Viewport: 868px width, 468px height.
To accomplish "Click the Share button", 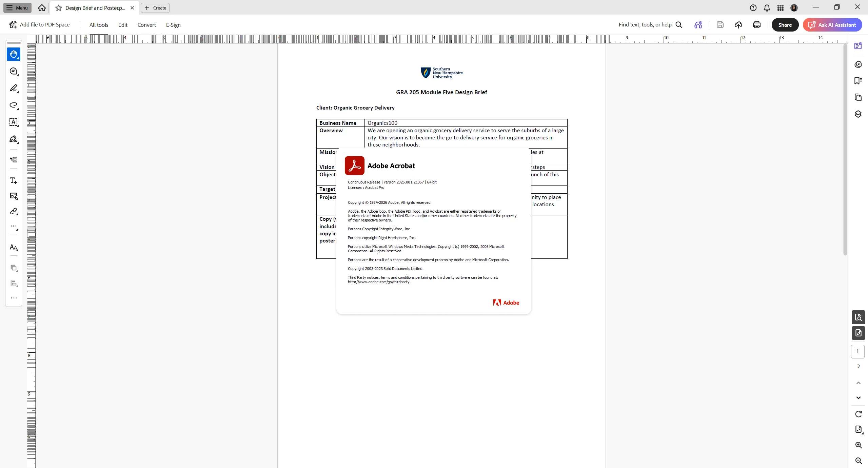I will (x=785, y=25).
